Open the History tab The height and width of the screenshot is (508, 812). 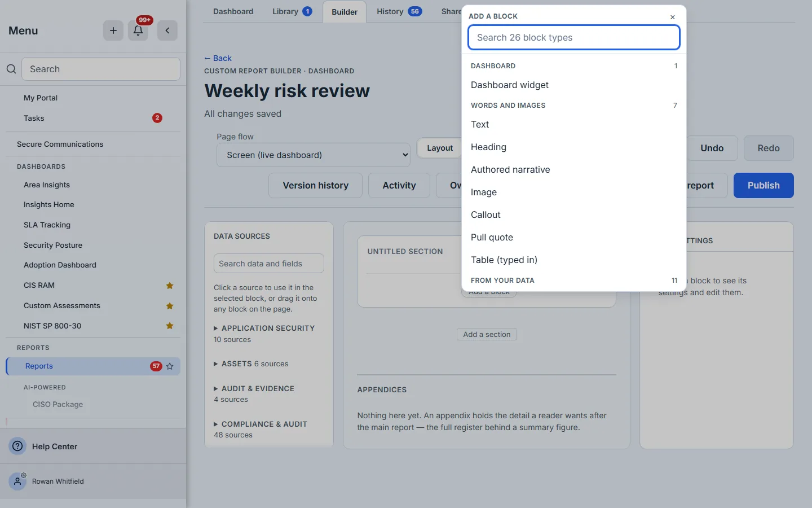(x=399, y=11)
